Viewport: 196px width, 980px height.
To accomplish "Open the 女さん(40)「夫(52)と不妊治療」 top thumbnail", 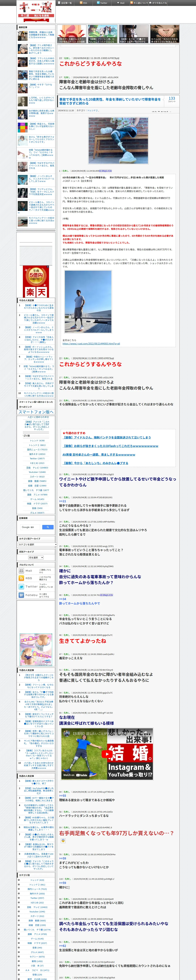I will (164, 34).
